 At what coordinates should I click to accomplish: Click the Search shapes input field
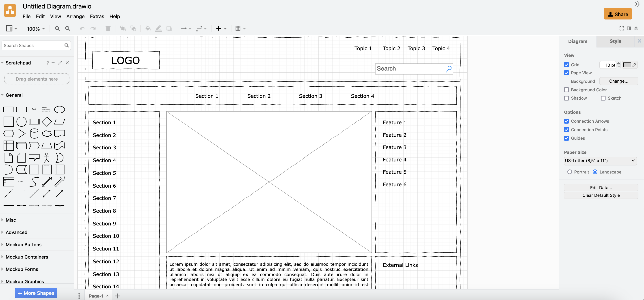click(x=36, y=45)
